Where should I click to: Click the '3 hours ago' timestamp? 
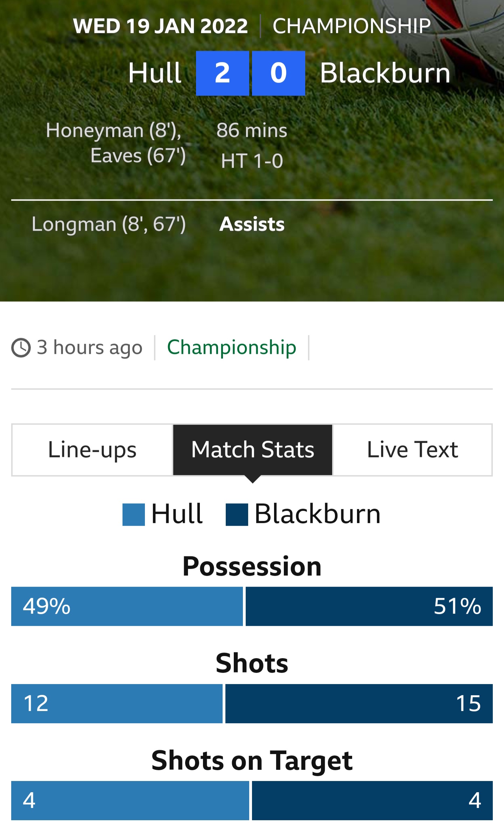(90, 348)
